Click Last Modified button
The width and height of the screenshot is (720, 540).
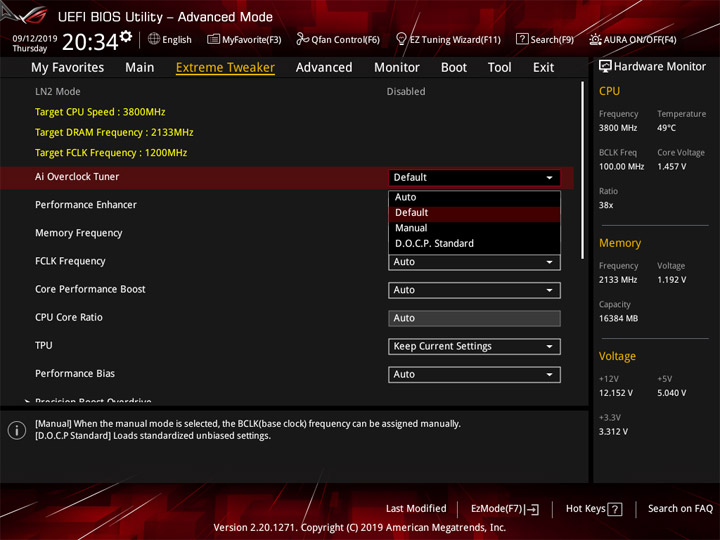416,509
